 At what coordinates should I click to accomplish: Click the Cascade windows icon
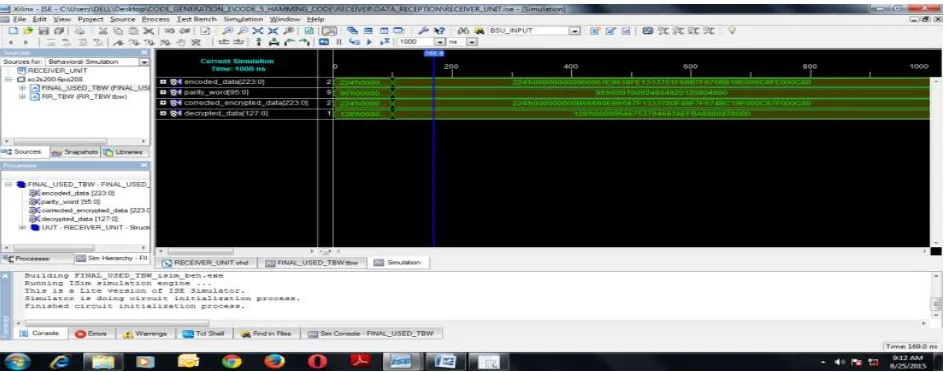pyautogui.click(x=352, y=30)
